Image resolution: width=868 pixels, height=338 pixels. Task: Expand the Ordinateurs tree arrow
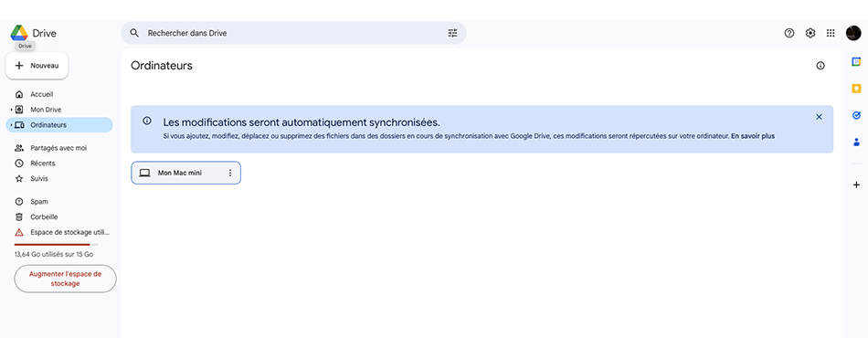click(11, 125)
